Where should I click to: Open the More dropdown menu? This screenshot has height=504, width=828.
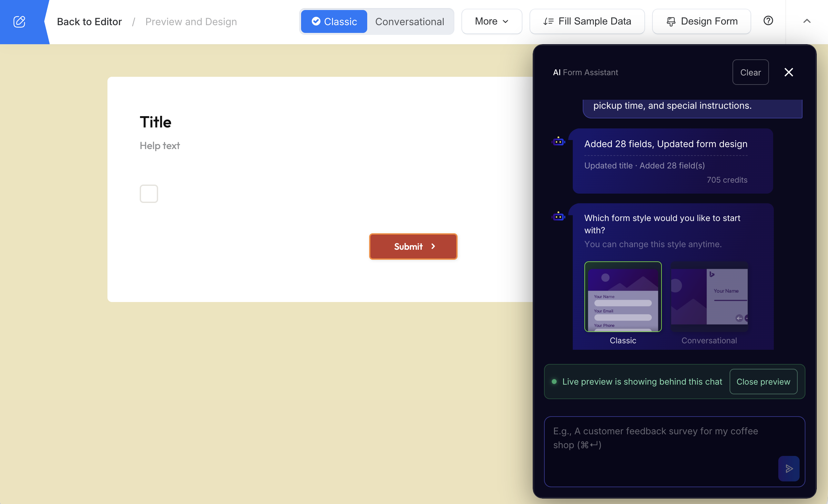[x=492, y=22]
